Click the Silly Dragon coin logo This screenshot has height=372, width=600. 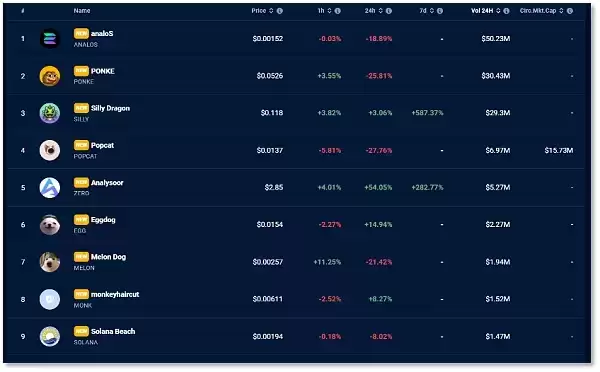coord(50,113)
